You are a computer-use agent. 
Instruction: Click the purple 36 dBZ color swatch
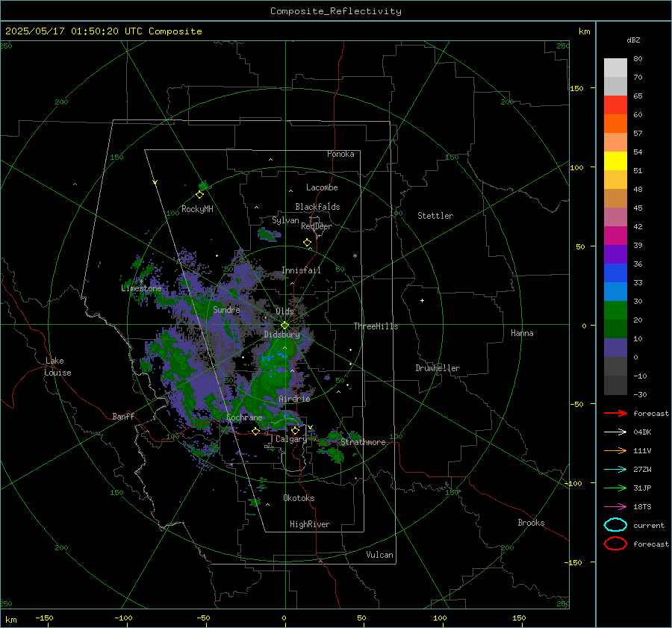coord(615,254)
